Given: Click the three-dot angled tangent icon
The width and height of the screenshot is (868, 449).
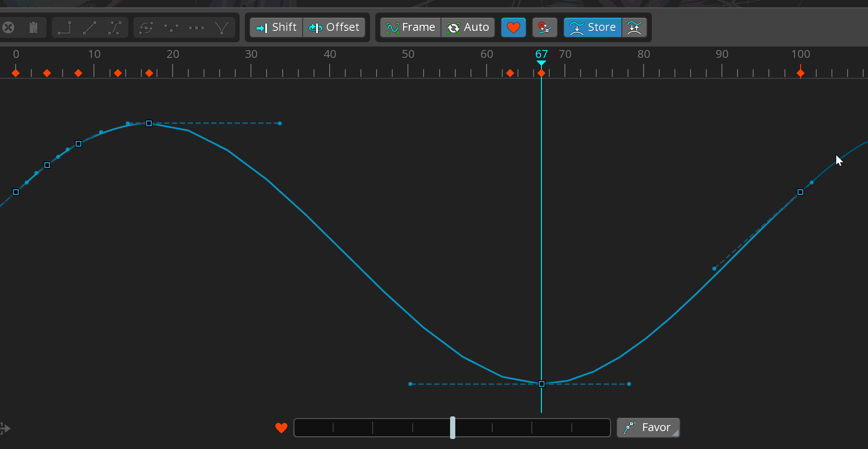Looking at the screenshot, I should pyautogui.click(x=171, y=27).
